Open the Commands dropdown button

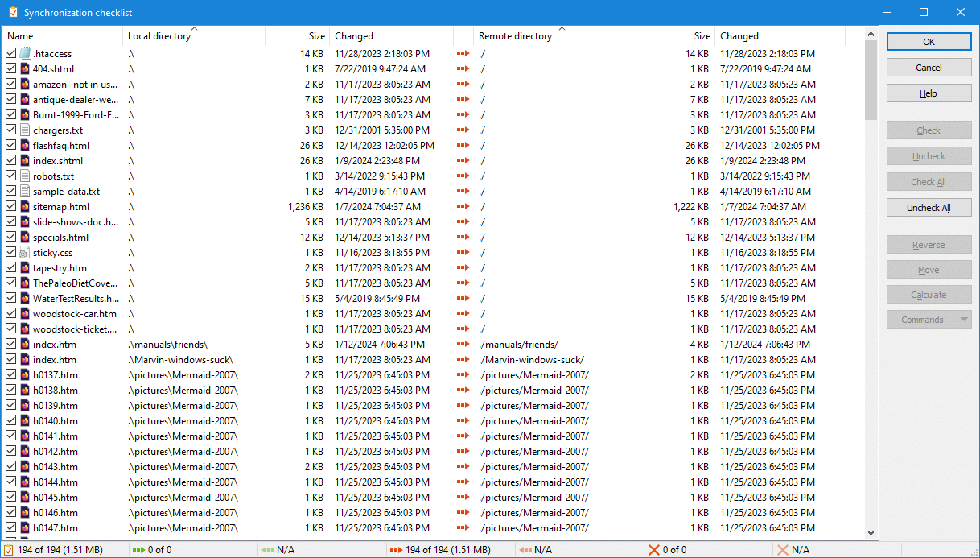click(929, 320)
